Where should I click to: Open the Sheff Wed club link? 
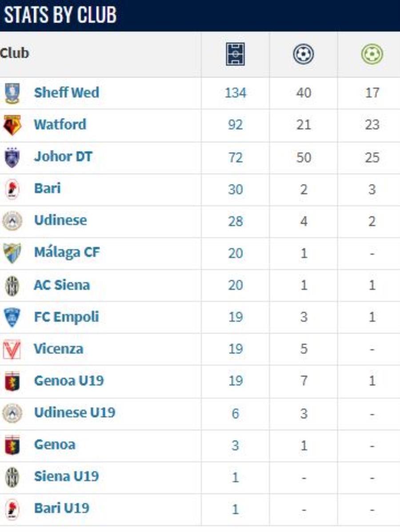tap(66, 92)
